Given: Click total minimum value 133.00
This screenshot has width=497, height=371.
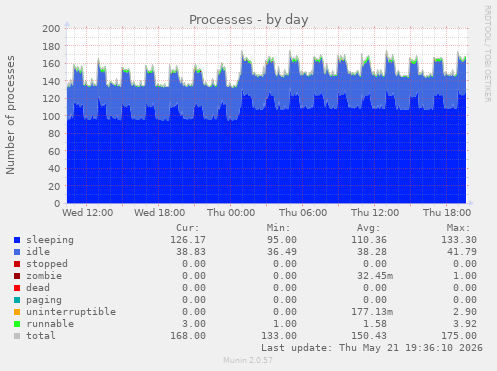Looking at the screenshot, I should pos(279,336).
